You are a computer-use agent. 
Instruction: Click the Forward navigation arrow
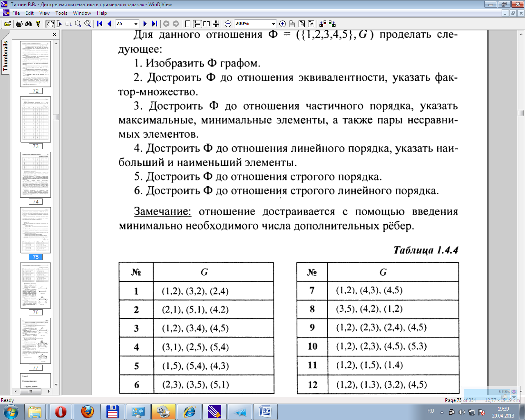click(176, 24)
